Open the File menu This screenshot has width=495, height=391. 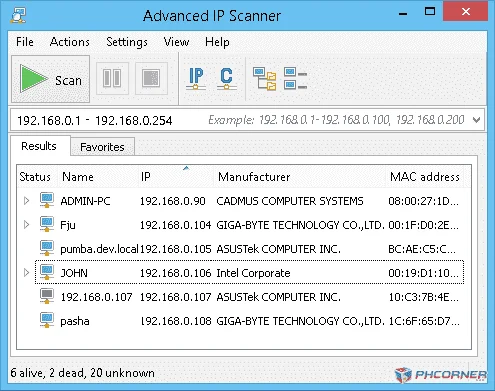tap(25, 42)
